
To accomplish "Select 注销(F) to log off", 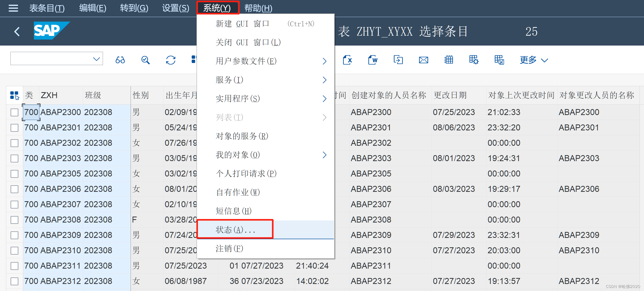I will [x=229, y=248].
